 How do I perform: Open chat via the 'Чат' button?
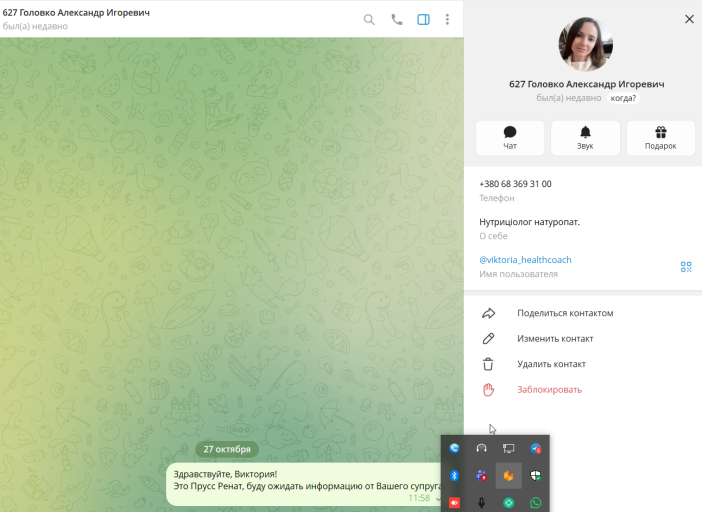click(510, 138)
